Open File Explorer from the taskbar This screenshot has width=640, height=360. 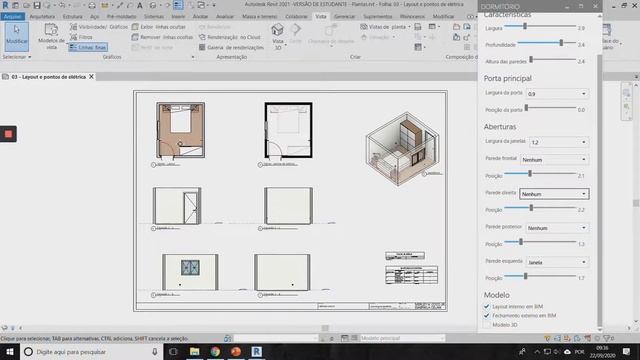pyautogui.click(x=194, y=351)
